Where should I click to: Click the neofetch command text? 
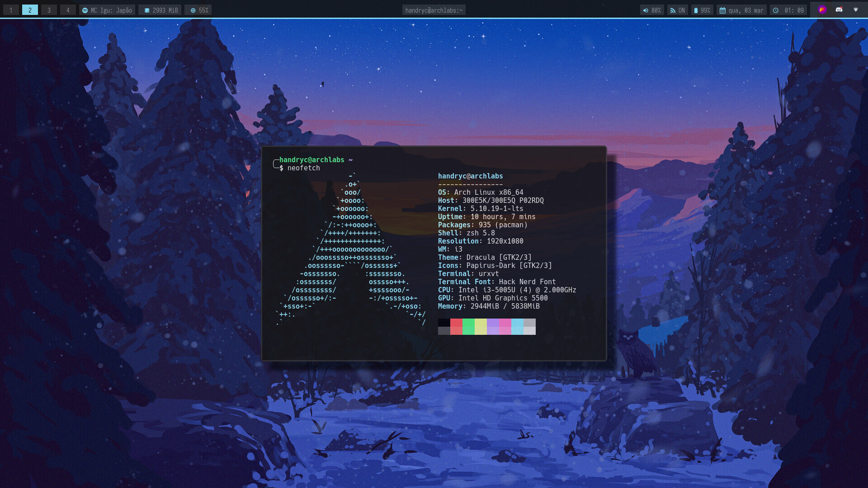(x=303, y=168)
